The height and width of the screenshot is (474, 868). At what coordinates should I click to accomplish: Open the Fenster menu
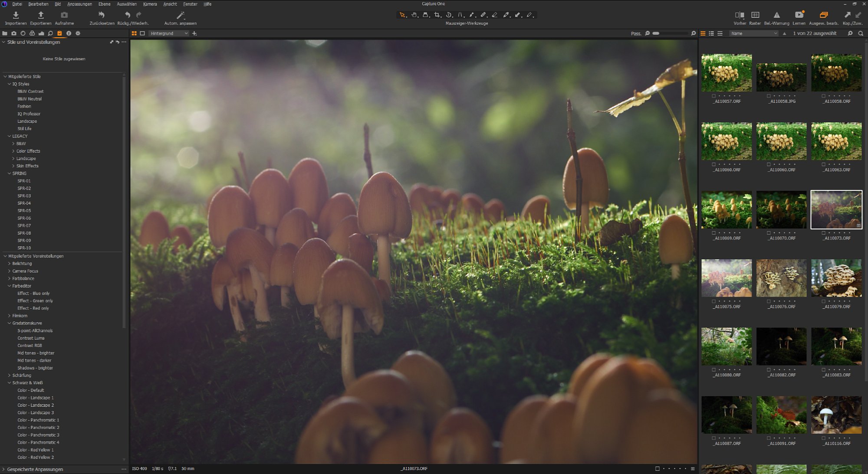(190, 4)
